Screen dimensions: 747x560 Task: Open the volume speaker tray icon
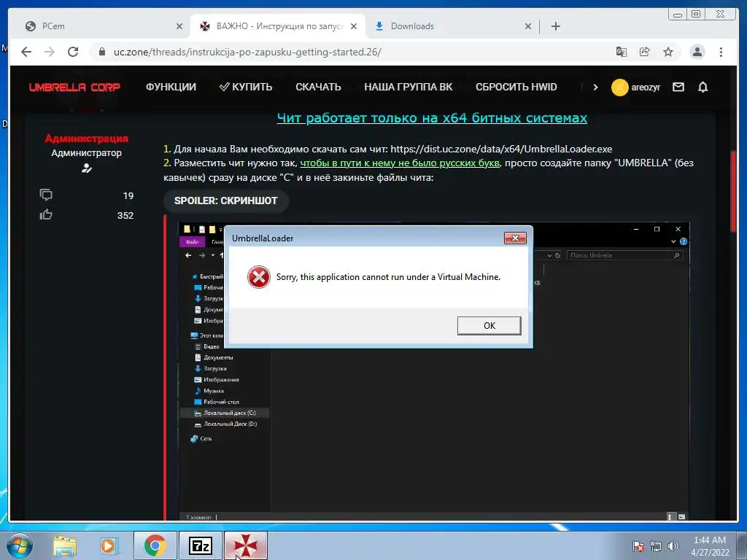coord(673,546)
